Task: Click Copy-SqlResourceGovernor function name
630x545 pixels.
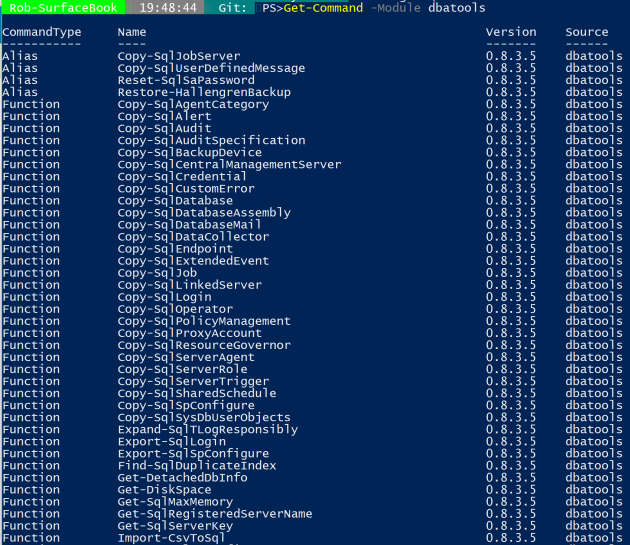Action: pos(204,346)
